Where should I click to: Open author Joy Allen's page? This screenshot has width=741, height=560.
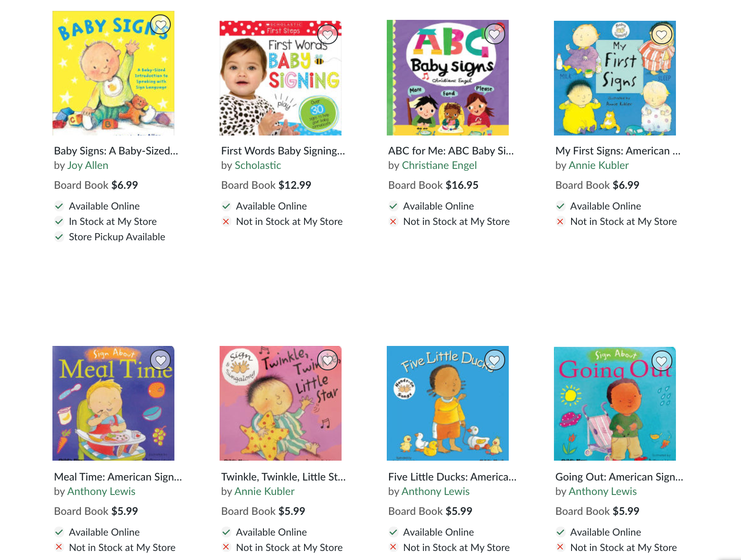click(88, 165)
